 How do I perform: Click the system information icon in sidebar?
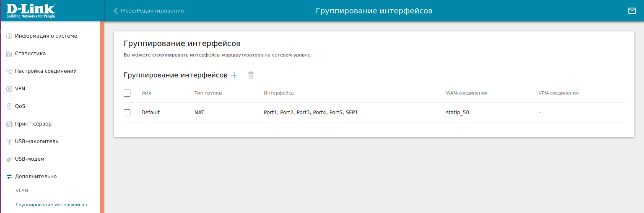pos(9,36)
